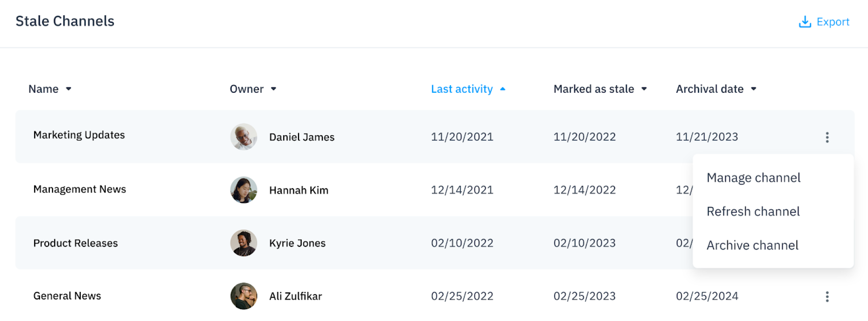Click the Export link text

pyautogui.click(x=833, y=22)
